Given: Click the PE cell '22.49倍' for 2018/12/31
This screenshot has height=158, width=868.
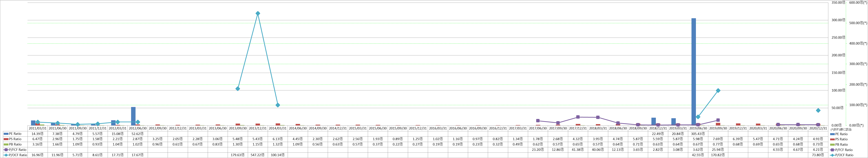Looking at the screenshot, I should click(658, 134).
